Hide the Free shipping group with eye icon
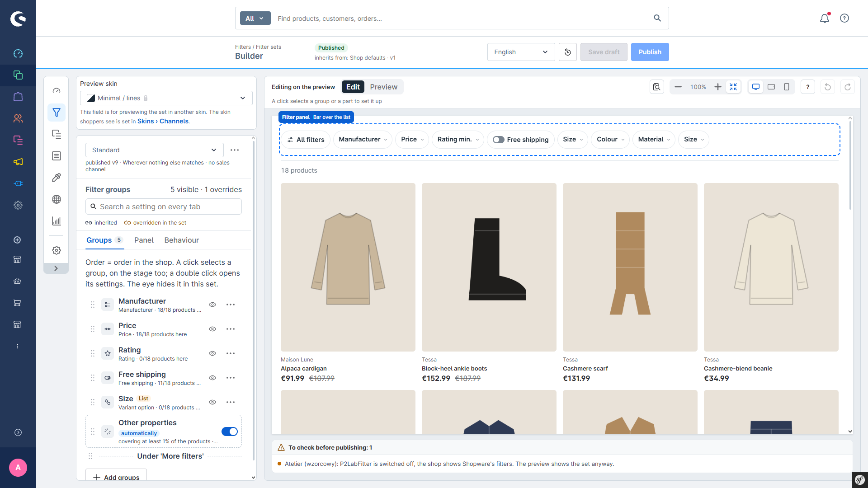868x488 pixels. tap(212, 378)
